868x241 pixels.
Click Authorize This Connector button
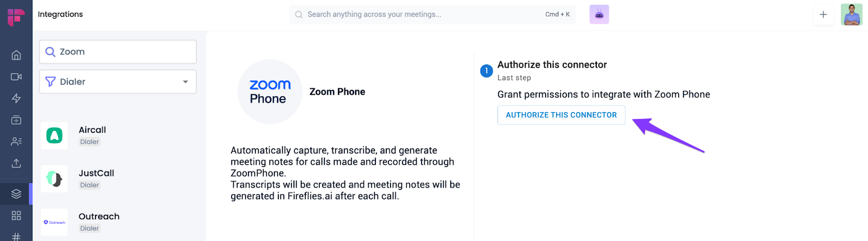click(x=561, y=115)
